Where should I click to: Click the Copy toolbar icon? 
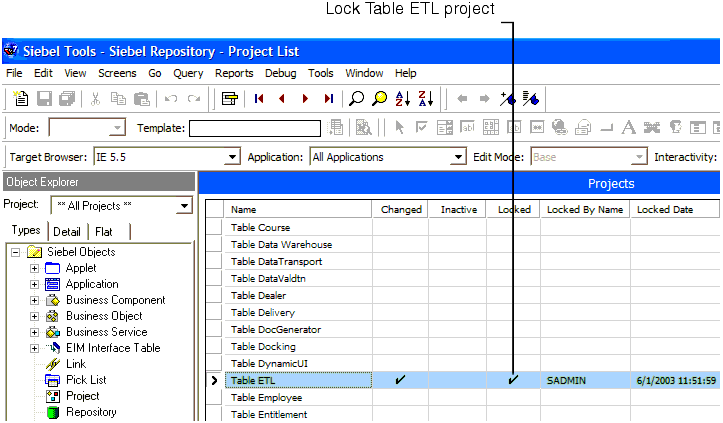click(x=118, y=98)
